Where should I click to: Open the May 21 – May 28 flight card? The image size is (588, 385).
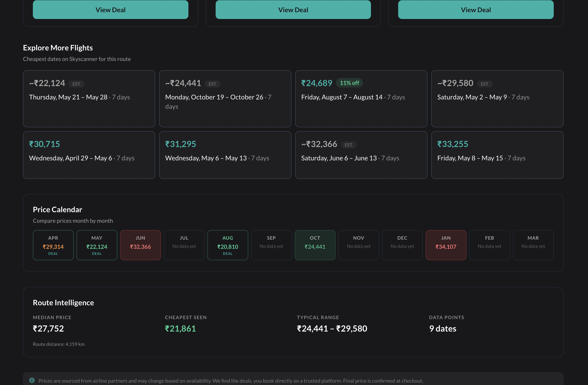(x=89, y=98)
